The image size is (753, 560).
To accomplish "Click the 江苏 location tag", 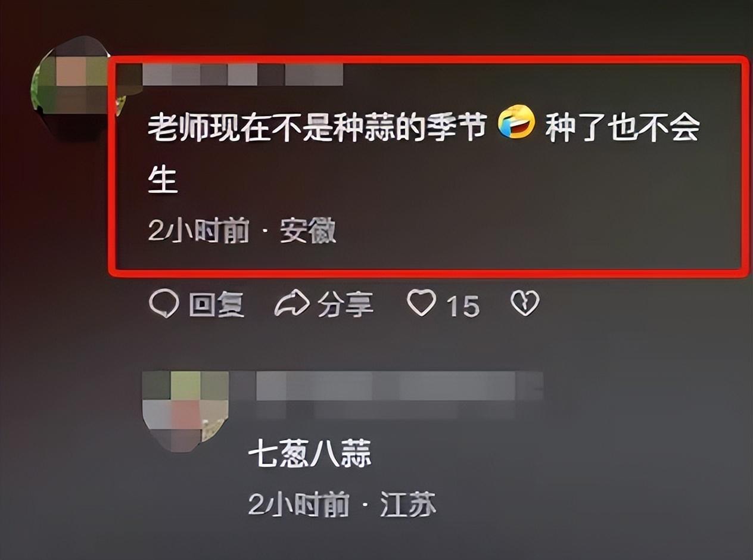I will click(x=408, y=506).
